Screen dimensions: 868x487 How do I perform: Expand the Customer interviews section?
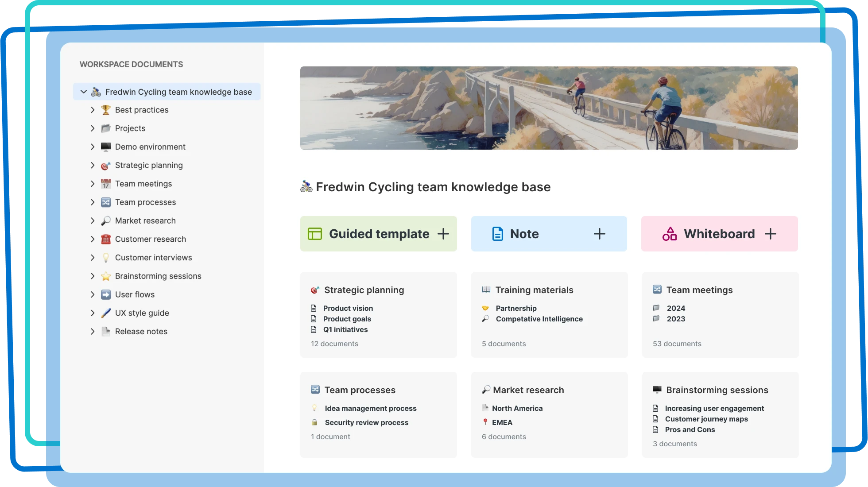click(x=93, y=257)
